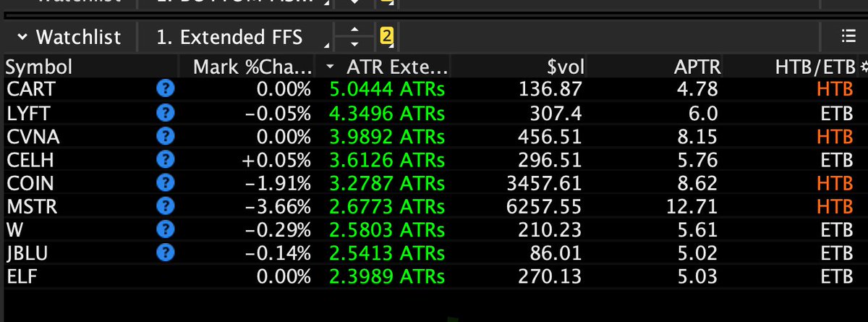Screen dimensions: 868x322
Task: Sort by Mark %Change column header
Action: 252,67
